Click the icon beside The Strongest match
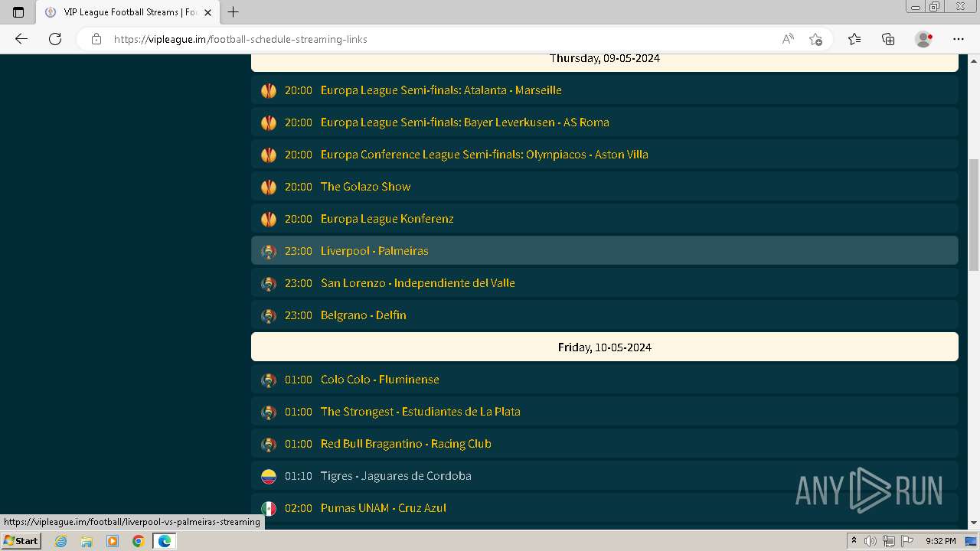Image resolution: width=980 pixels, height=551 pixels. click(269, 412)
